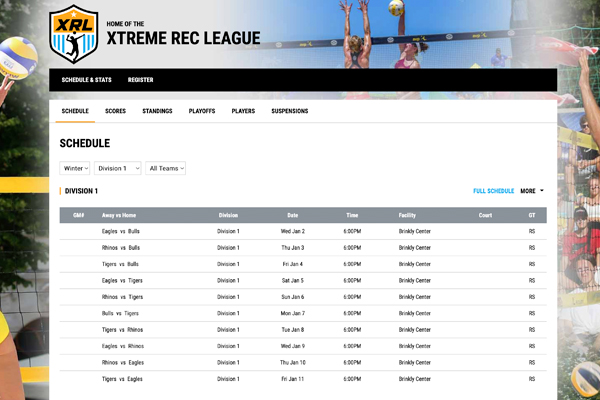Expand the Winter season dropdown

click(x=76, y=168)
